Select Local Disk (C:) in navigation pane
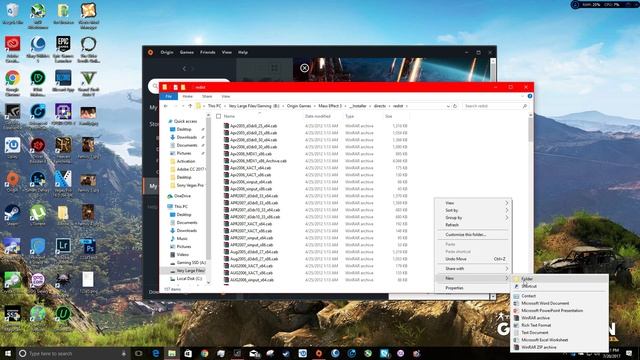This screenshot has width=640, height=360. coord(189,279)
